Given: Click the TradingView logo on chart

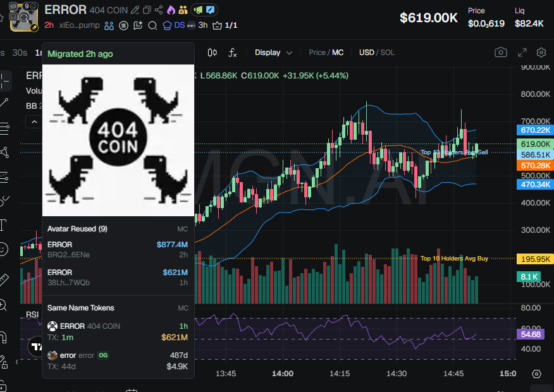Looking at the screenshot, I should point(35,347).
